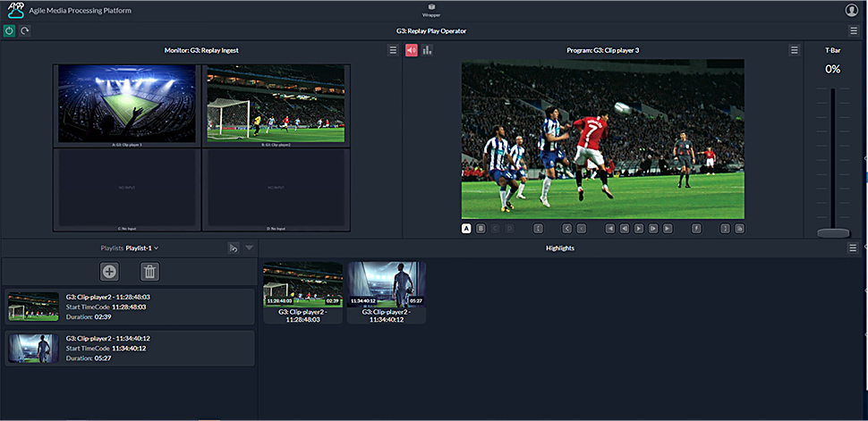
Task: Click the Program clip player 3 video
Action: click(603, 139)
